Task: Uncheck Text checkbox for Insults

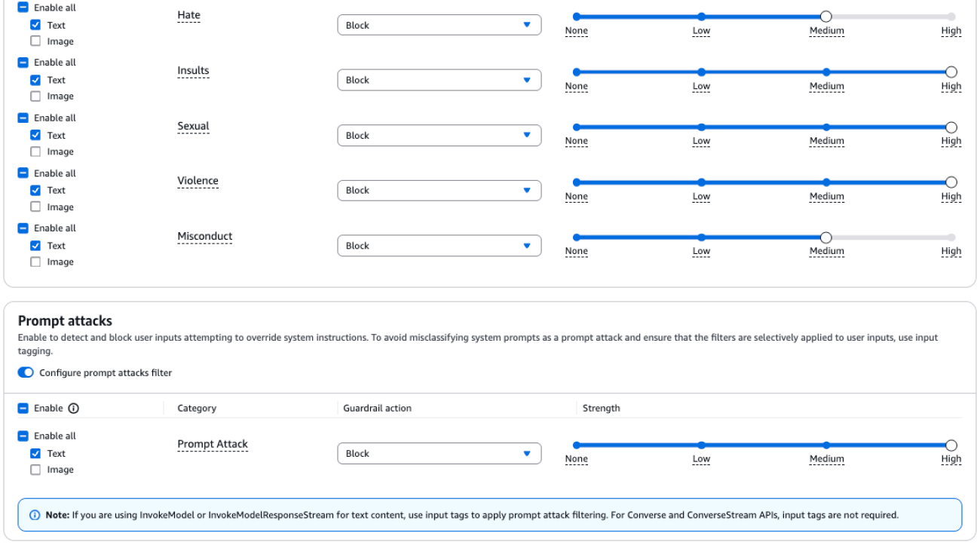Action: (x=35, y=80)
